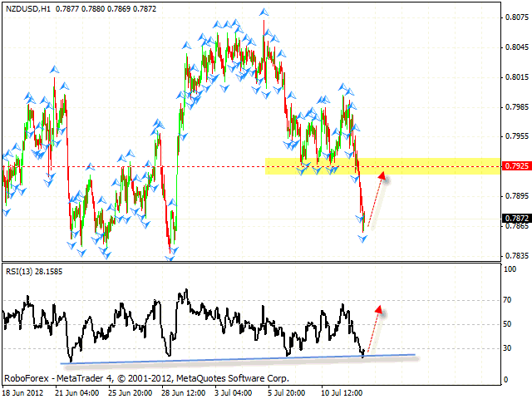Click the red 0.7925 price level tag
Screen dimensions: 532x399
click(x=514, y=166)
